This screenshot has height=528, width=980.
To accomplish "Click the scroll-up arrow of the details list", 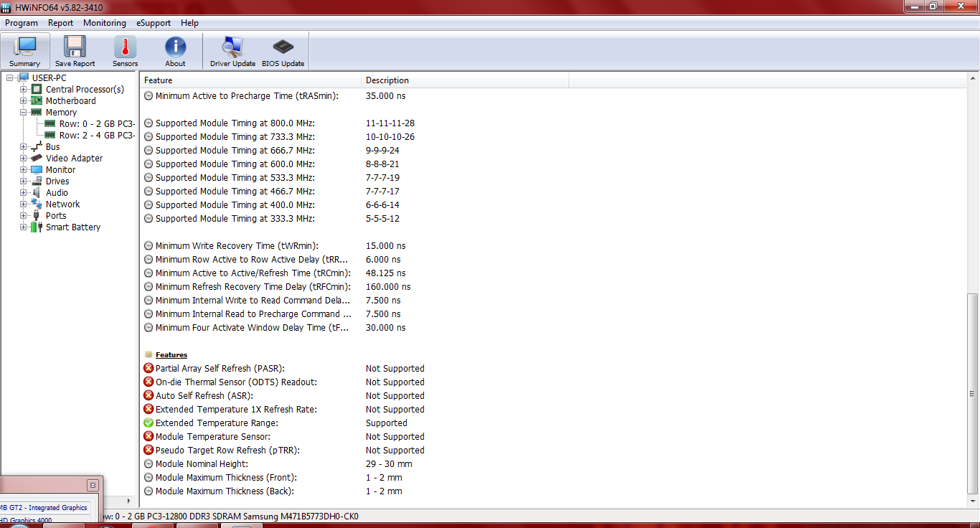I will [x=973, y=78].
